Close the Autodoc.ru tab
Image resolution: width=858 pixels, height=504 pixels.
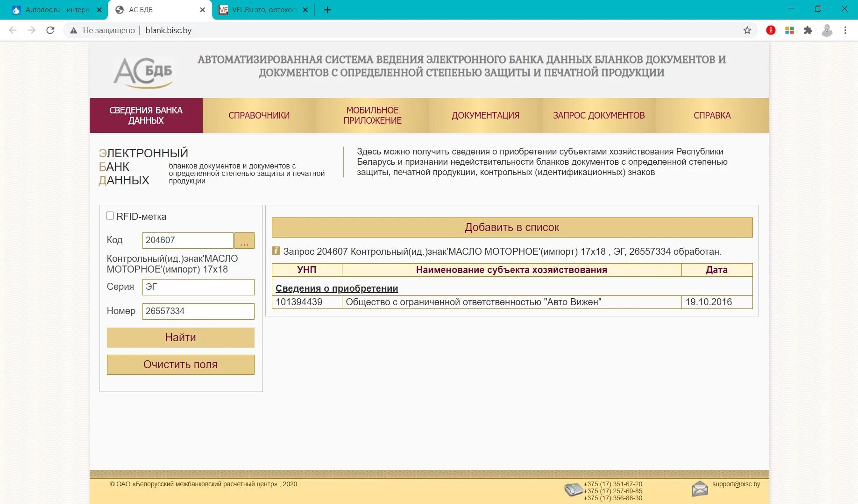99,10
